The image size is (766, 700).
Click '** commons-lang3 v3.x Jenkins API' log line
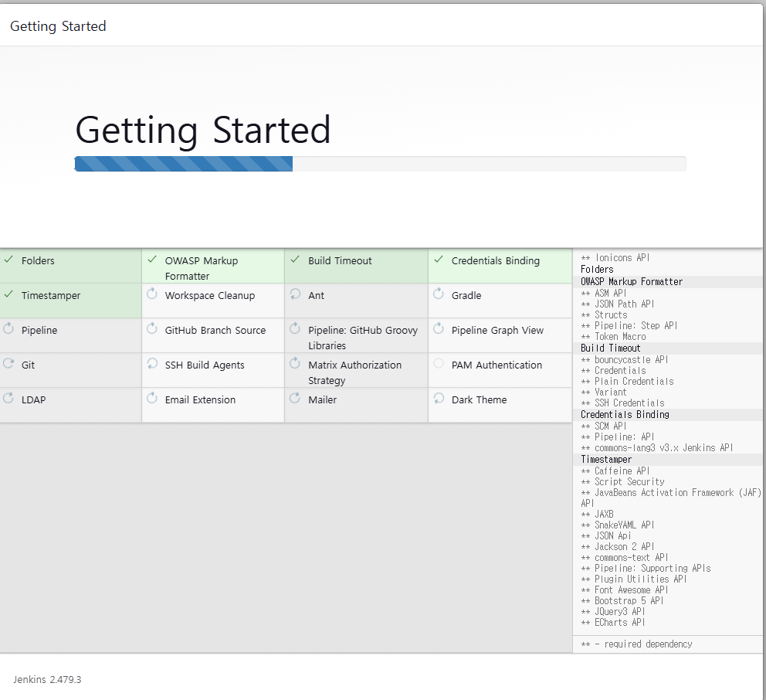pyautogui.click(x=657, y=448)
